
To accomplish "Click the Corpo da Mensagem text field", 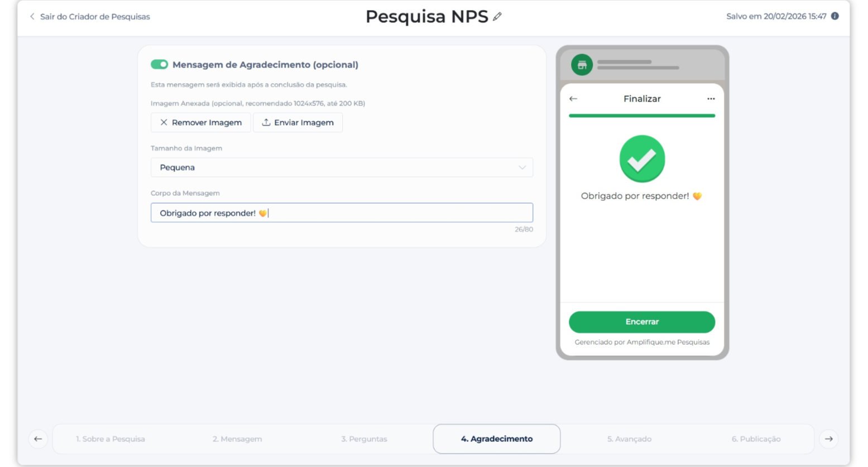I will click(341, 213).
